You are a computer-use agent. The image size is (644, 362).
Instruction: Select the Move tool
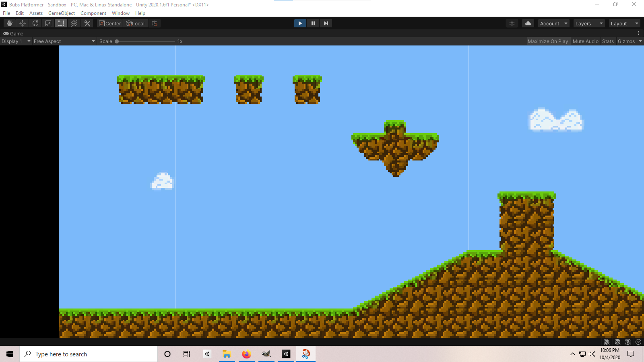[23, 23]
